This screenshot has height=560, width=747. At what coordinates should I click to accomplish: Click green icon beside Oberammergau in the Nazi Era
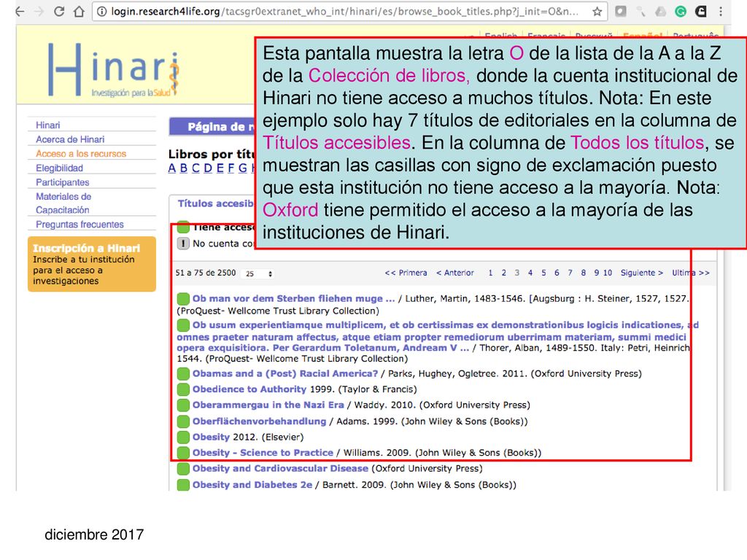183,405
